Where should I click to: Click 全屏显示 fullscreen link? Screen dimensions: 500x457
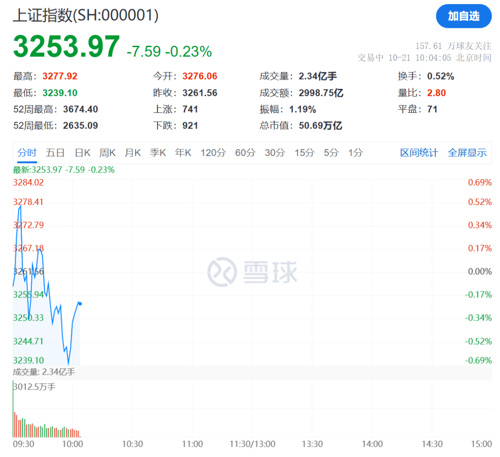click(x=467, y=153)
